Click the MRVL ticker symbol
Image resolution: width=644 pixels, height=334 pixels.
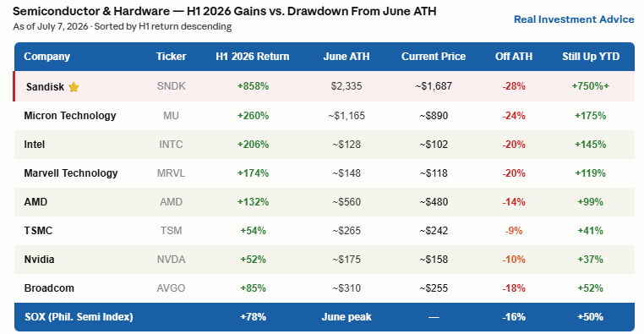click(171, 173)
